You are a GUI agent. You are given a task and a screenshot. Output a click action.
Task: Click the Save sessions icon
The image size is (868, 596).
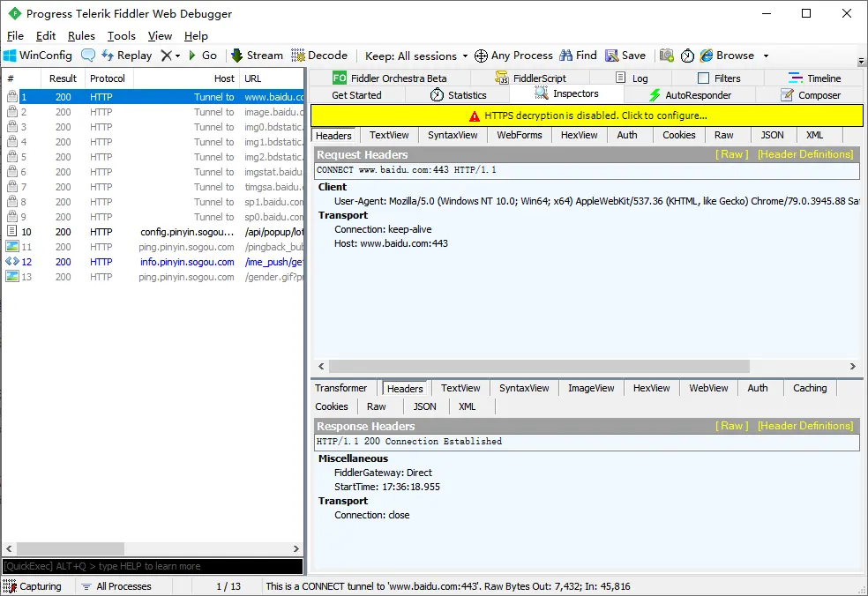click(611, 56)
